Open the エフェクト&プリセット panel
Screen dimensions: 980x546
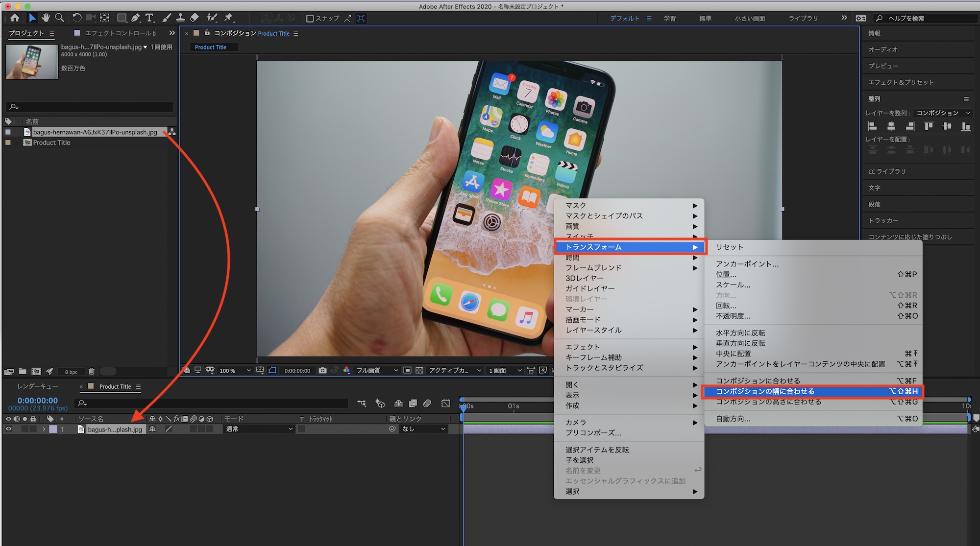(x=901, y=82)
